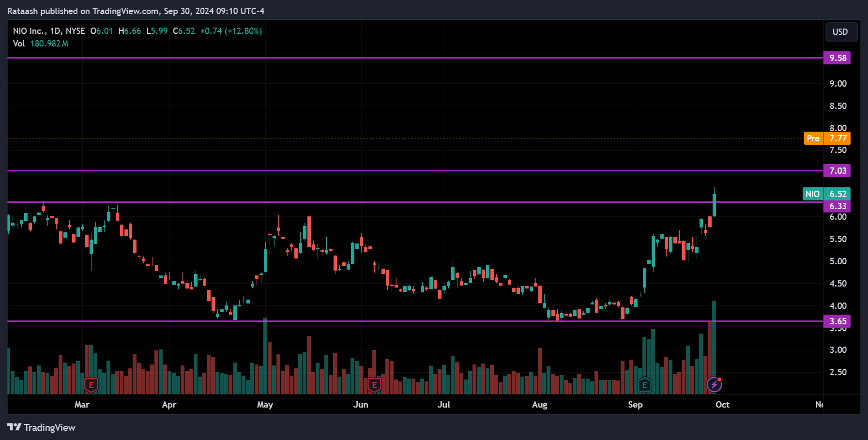Select the 9.58 horizontal line price label
Viewport: 868px width, 440px height.
[838, 58]
